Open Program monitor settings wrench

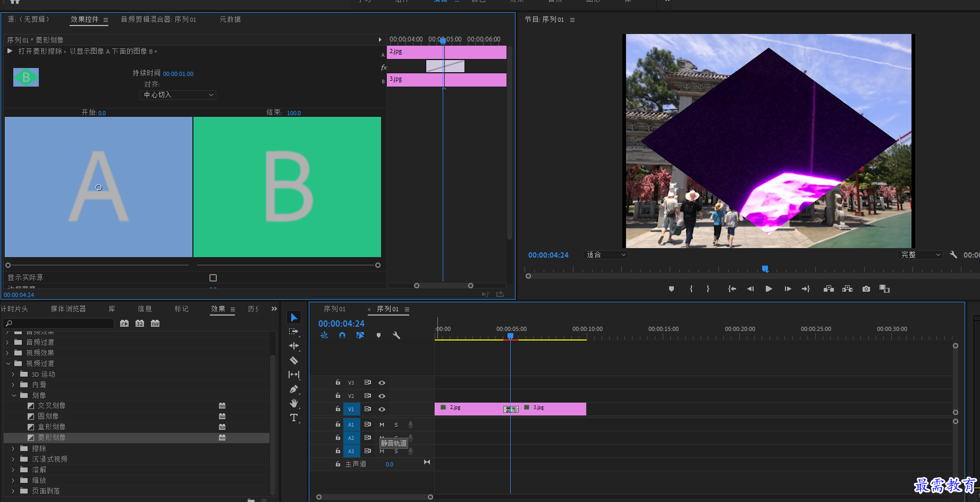pos(953,254)
